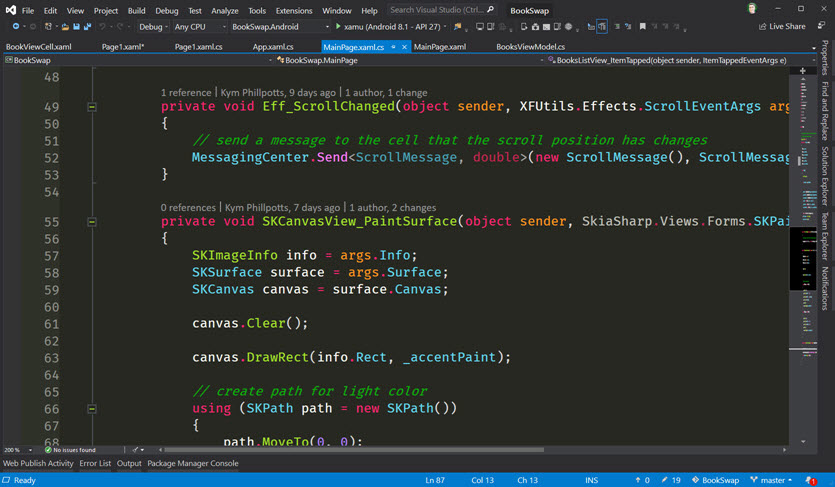
Task: Collapse the Eff_ScrollChanged method region
Action: pyautogui.click(x=92, y=107)
